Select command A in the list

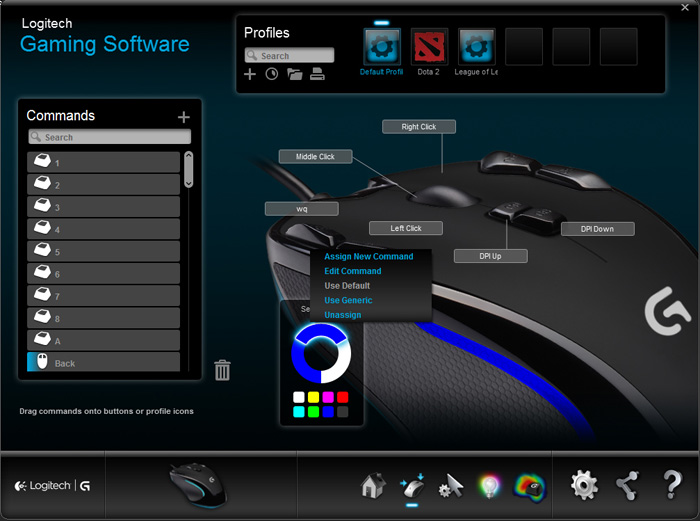pos(104,341)
